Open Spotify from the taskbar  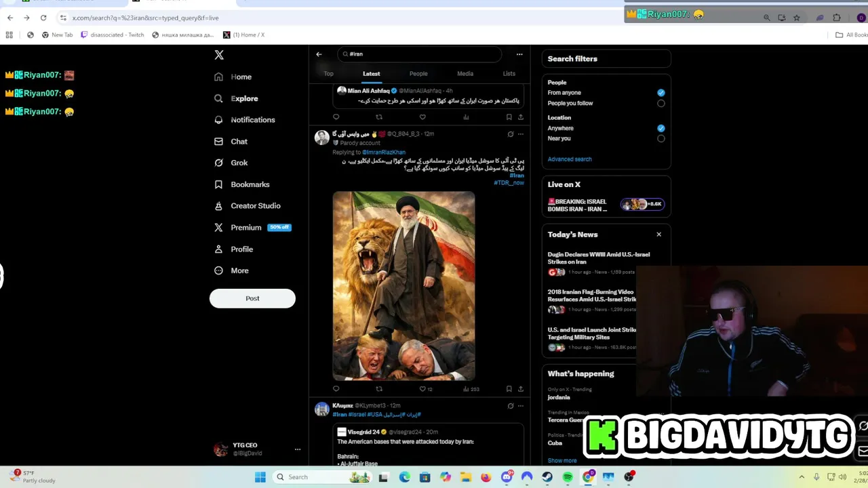pyautogui.click(x=568, y=477)
